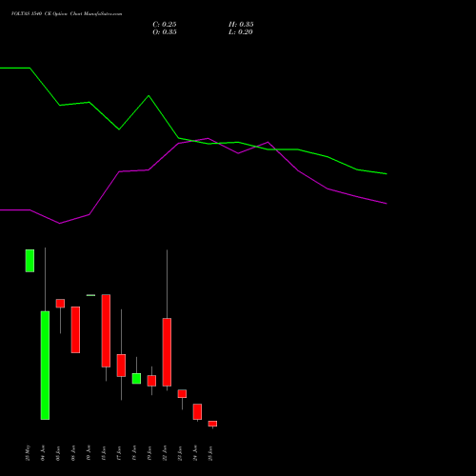Click the last red candle on the chart
476x476 pixels.
click(x=212, y=424)
